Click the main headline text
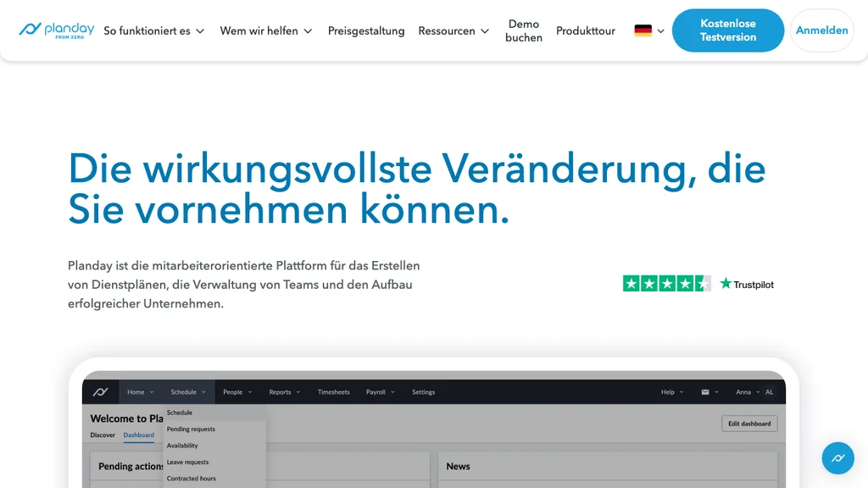The image size is (868, 488). click(x=416, y=189)
